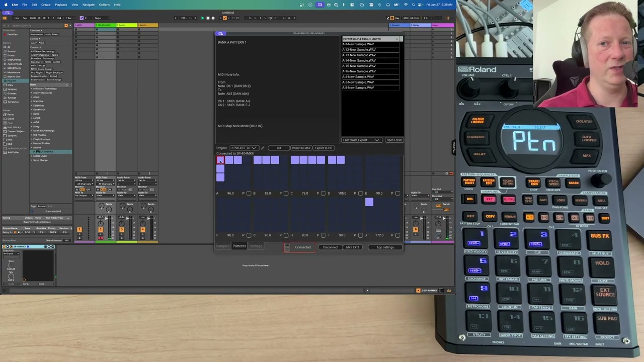Viewport: 644px width, 362px height.
Task: Select A-8-New Sample.WAV in export list
Action: (370, 87)
